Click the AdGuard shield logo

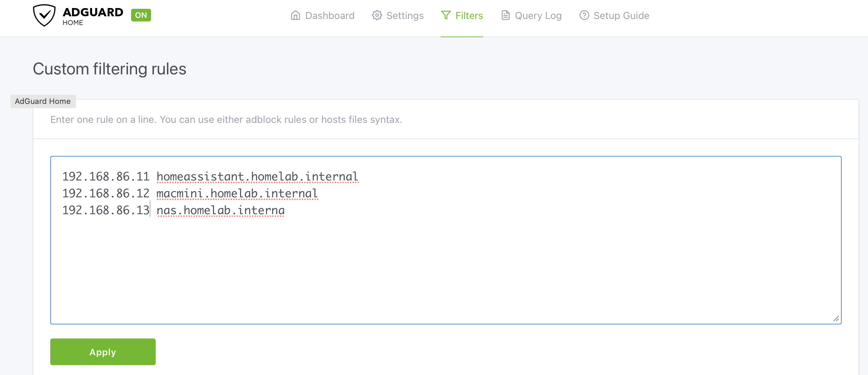click(44, 15)
